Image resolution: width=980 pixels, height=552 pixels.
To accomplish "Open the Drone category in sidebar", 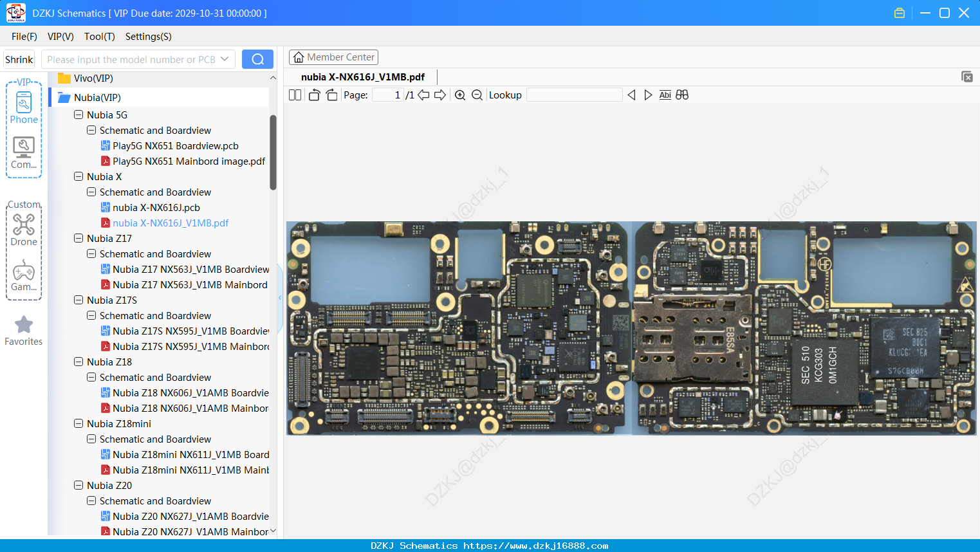I will point(24,230).
